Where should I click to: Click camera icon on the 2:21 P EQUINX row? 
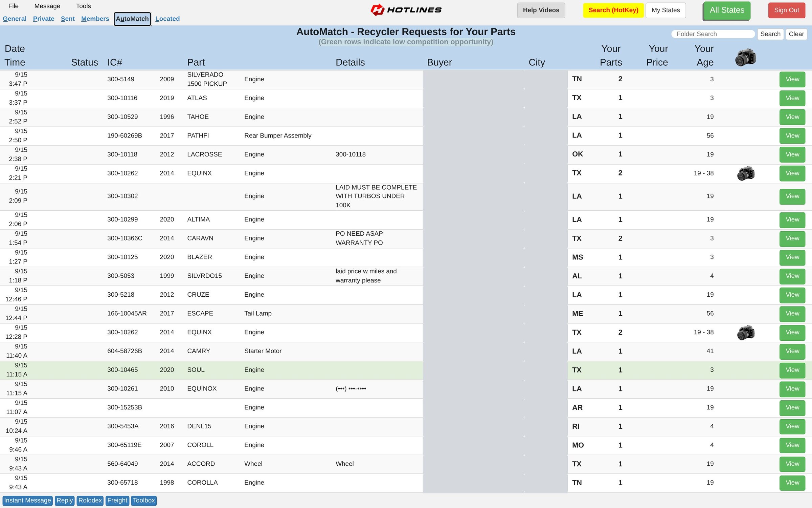click(746, 173)
